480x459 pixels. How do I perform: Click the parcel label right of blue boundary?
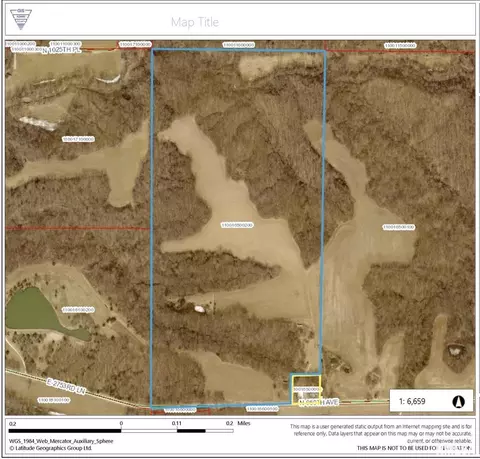pos(399,227)
